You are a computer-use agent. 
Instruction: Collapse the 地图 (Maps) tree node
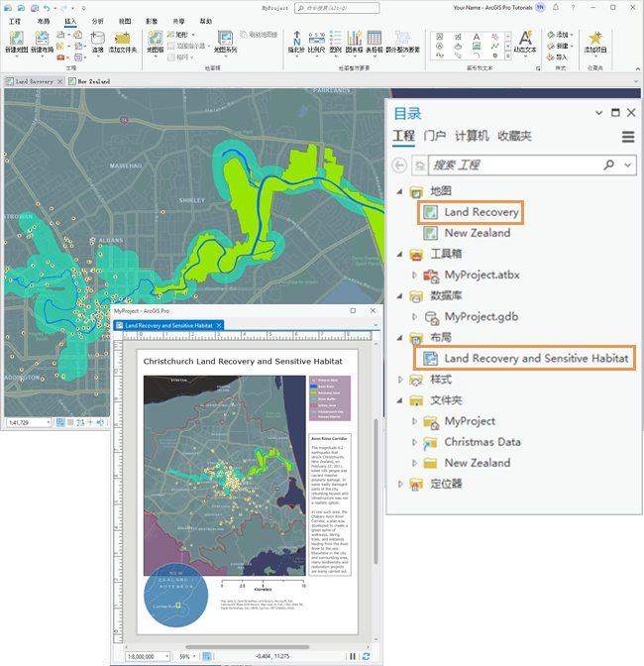(399, 191)
